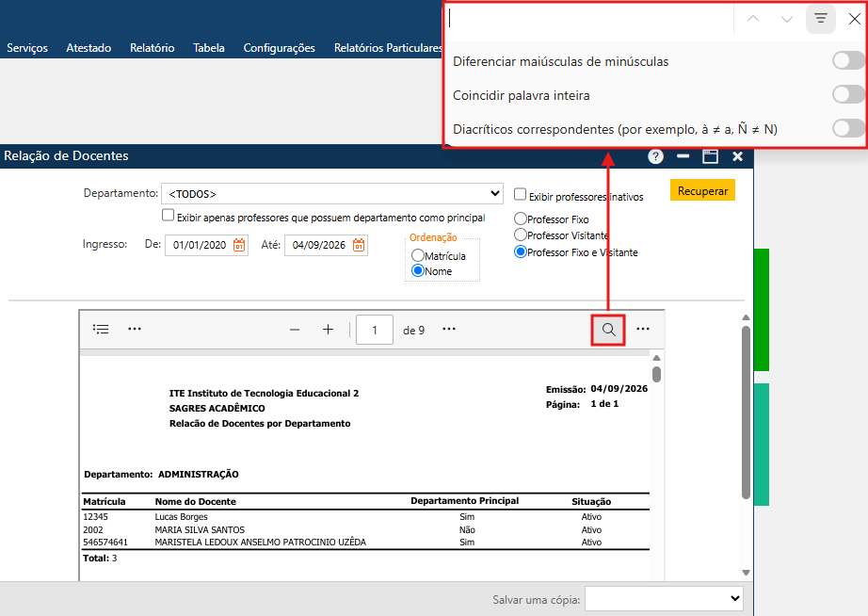The width and height of the screenshot is (868, 616).
Task: Select Nome ordering option
Action: point(418,271)
